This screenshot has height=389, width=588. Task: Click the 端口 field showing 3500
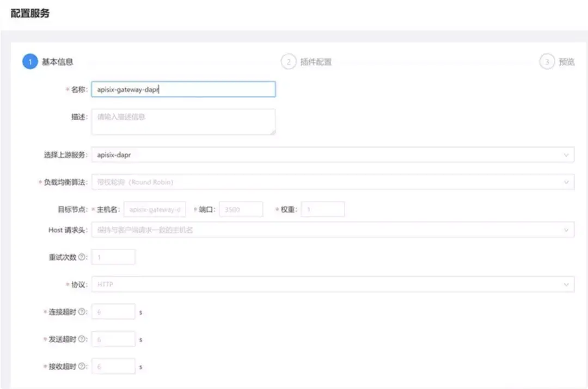241,209
